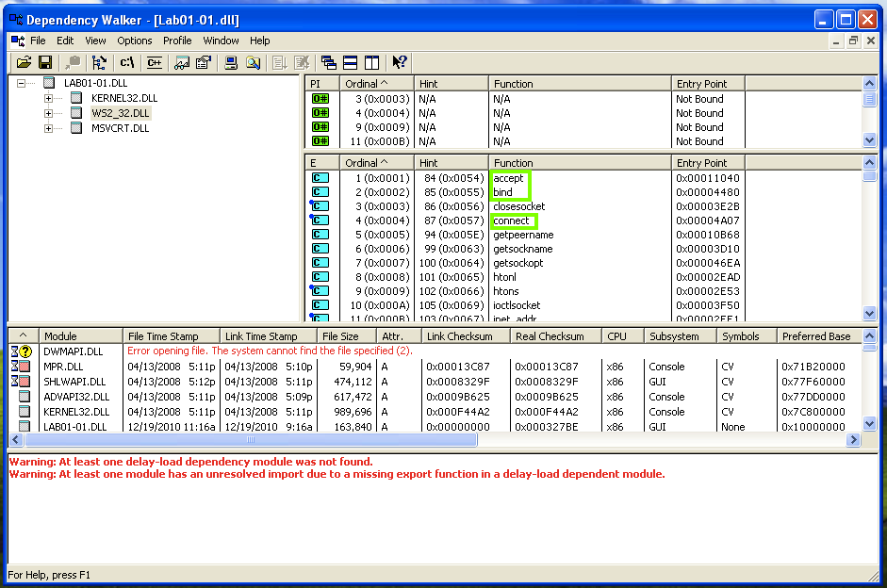The image size is (887, 588).
Task: Click the auto expand tree toolbar icon
Action: coord(99,62)
